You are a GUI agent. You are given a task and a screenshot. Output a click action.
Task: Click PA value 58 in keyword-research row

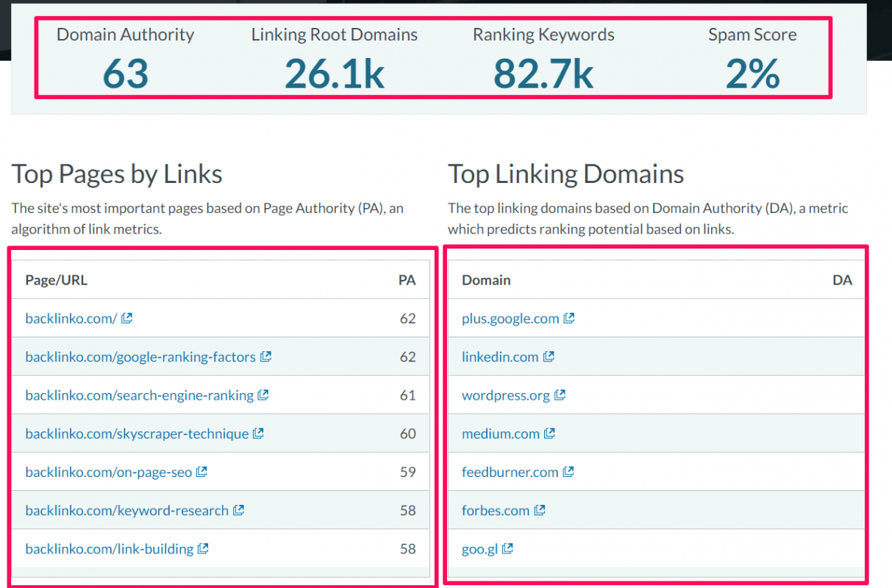point(408,510)
